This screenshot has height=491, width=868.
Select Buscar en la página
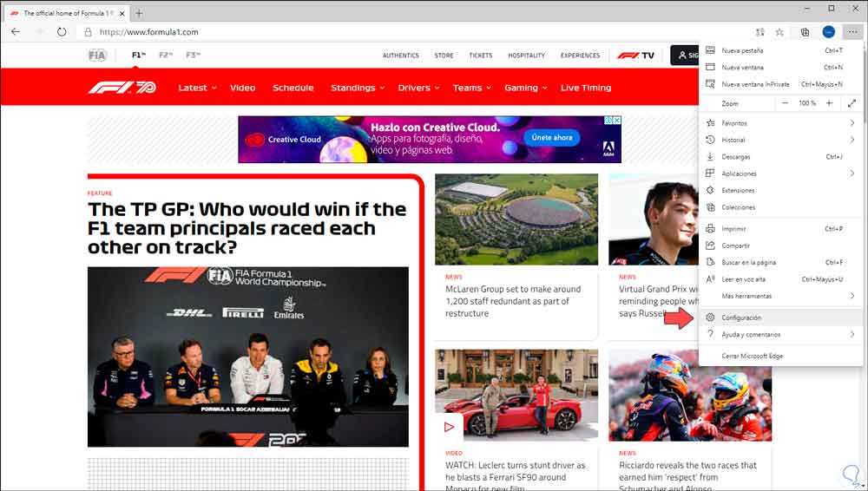coord(780,262)
